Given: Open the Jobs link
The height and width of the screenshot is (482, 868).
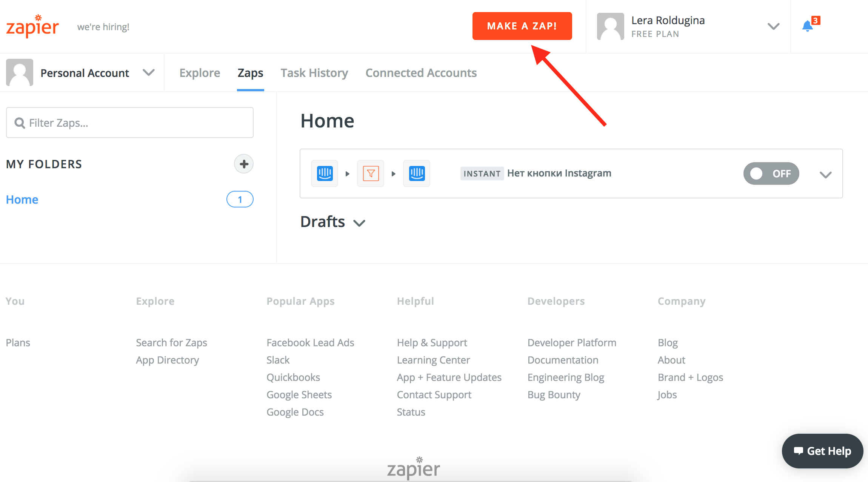Looking at the screenshot, I should click(667, 395).
